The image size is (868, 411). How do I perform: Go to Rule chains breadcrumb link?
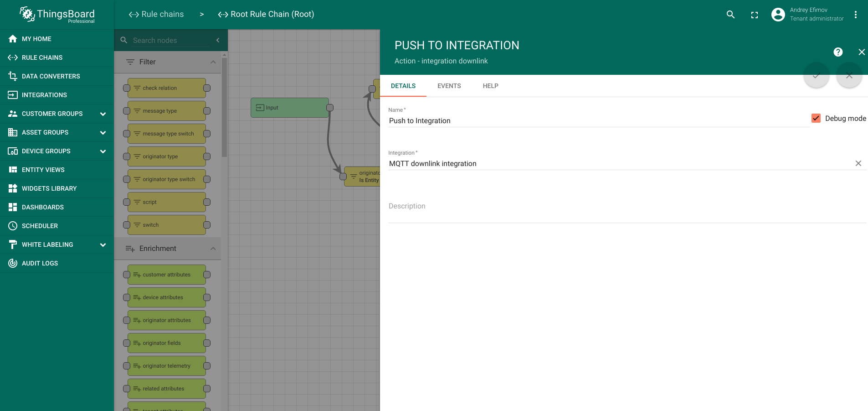click(x=156, y=15)
